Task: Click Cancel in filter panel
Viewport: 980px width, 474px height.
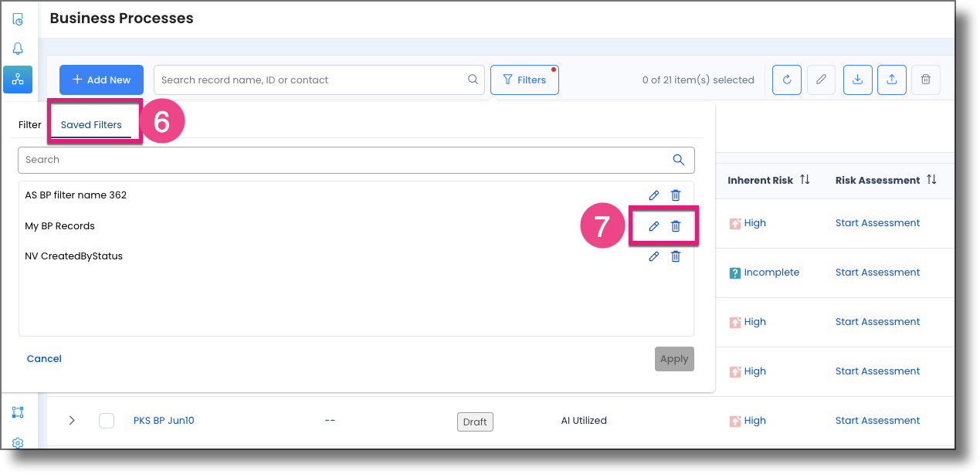Action: click(44, 359)
